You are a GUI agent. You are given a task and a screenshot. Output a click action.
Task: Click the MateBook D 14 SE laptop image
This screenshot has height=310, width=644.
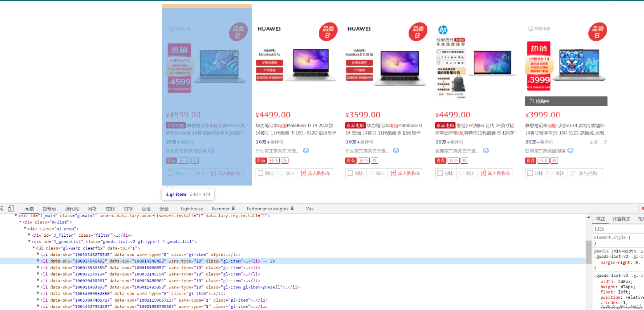click(x=400, y=68)
